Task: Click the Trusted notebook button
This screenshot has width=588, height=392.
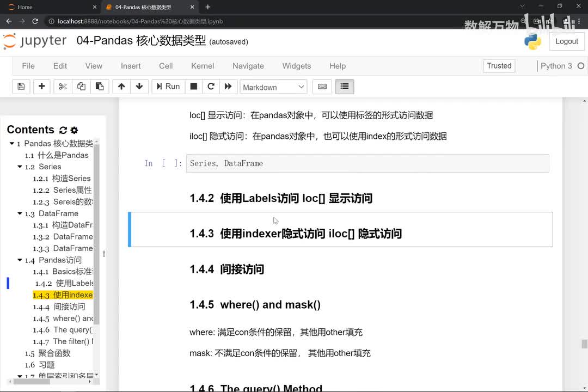Action: [x=499, y=66]
